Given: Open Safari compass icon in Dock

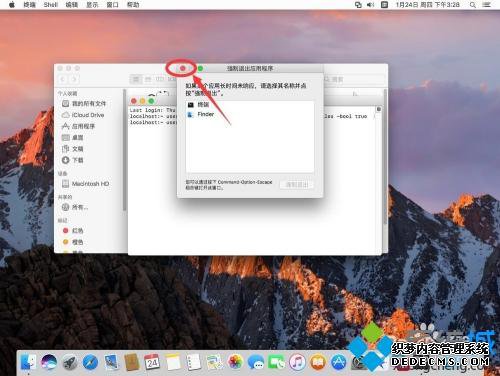Looking at the screenshot, I should point(90,362).
